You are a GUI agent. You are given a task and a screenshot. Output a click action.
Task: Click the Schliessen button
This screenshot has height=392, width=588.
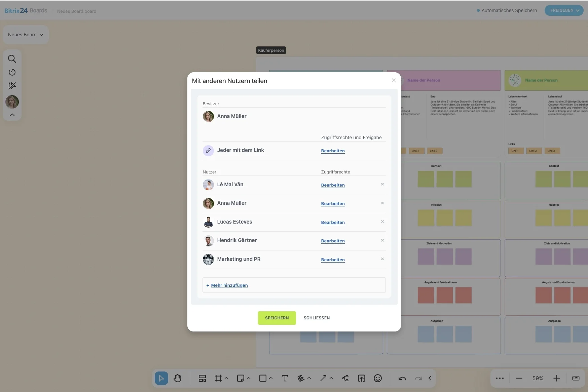(317, 318)
